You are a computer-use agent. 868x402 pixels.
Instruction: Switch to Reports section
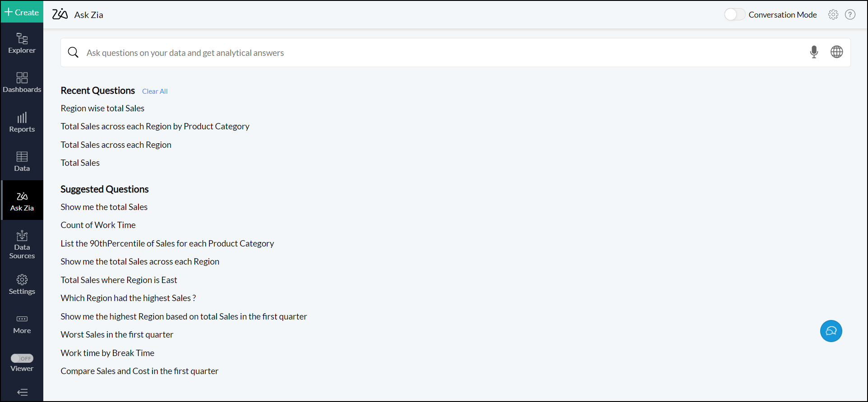[22, 122]
